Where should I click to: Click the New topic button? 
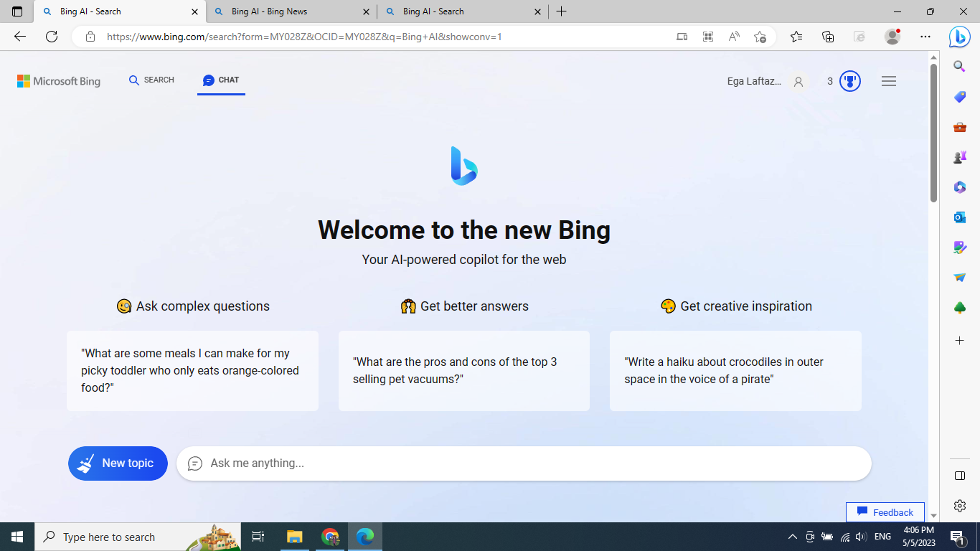click(118, 463)
